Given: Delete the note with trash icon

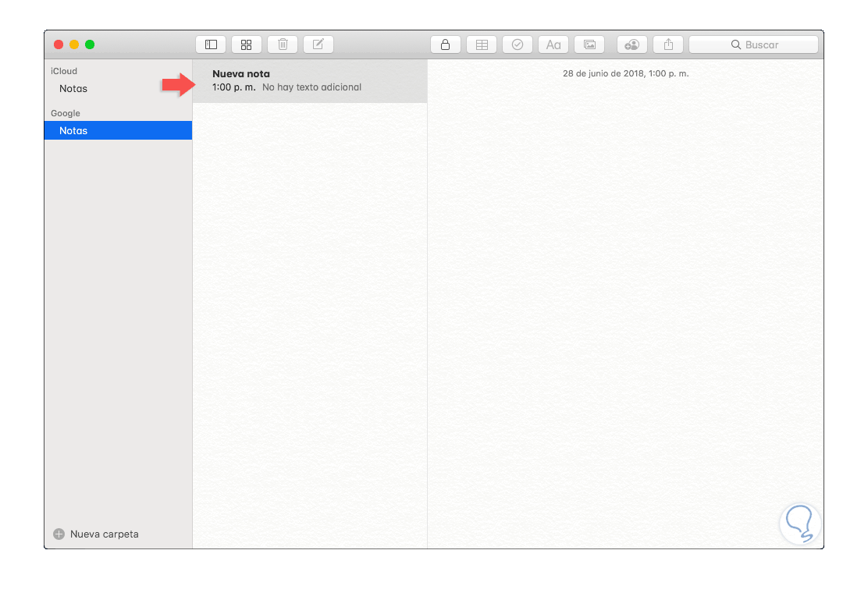Looking at the screenshot, I should 283,44.
